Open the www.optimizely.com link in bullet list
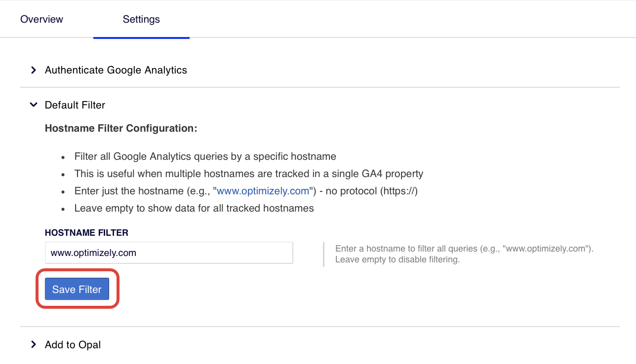The width and height of the screenshot is (636, 364). pos(263,191)
